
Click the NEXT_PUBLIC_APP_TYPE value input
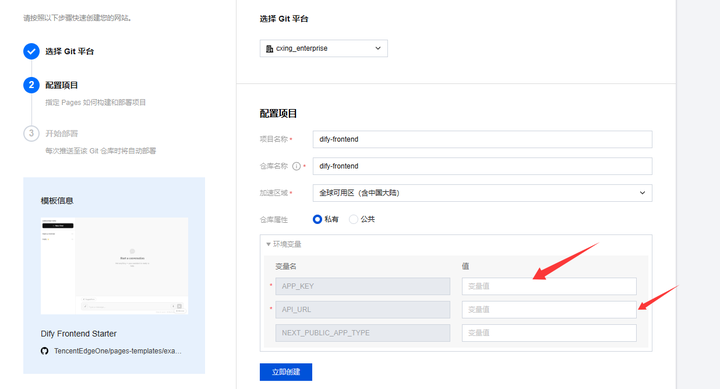[x=549, y=333]
